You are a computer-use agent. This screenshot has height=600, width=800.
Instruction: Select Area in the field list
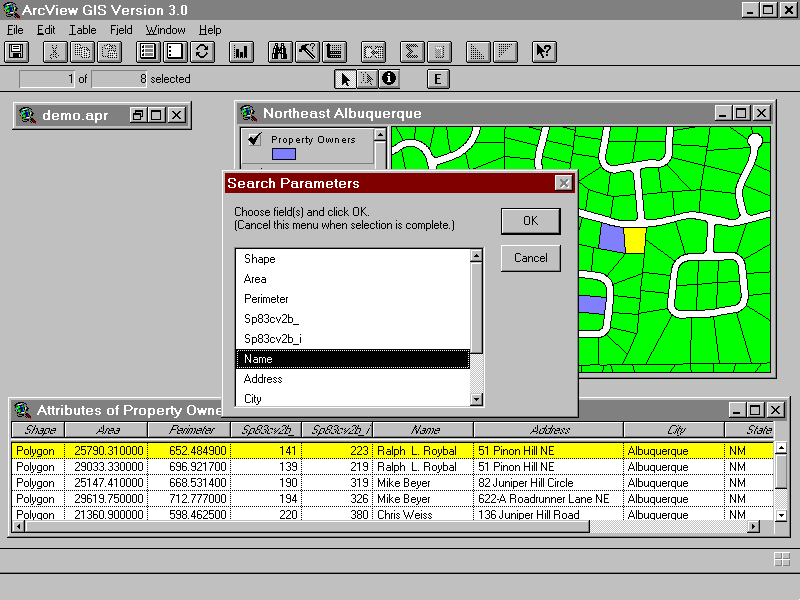click(353, 279)
